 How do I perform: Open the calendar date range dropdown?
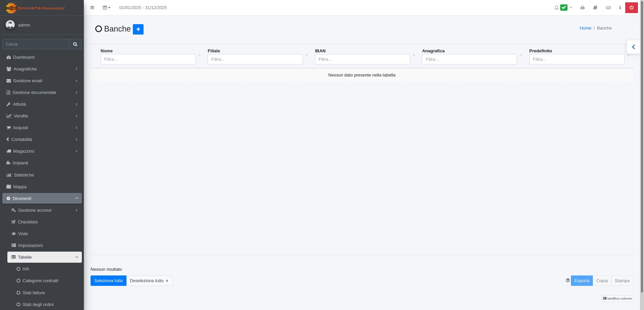pyautogui.click(x=106, y=8)
